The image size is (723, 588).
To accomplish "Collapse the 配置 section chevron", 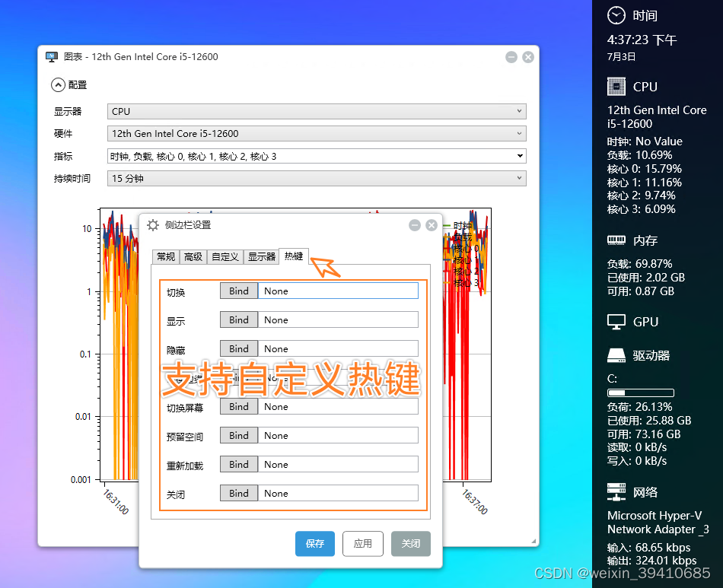I will click(x=58, y=84).
